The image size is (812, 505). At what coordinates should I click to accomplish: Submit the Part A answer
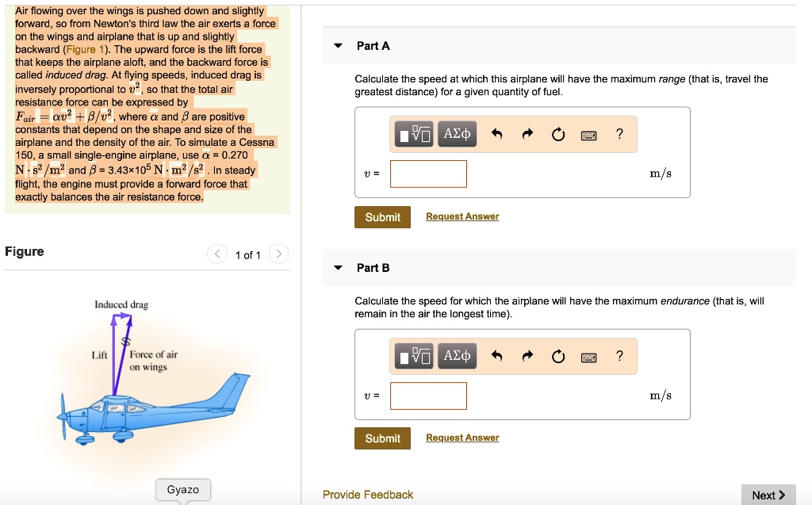click(x=383, y=217)
